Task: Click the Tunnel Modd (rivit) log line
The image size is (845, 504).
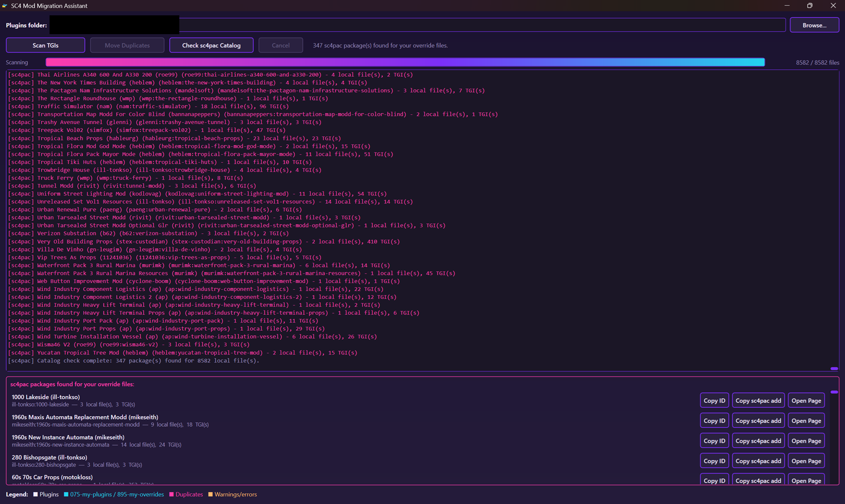Action: 132,186
